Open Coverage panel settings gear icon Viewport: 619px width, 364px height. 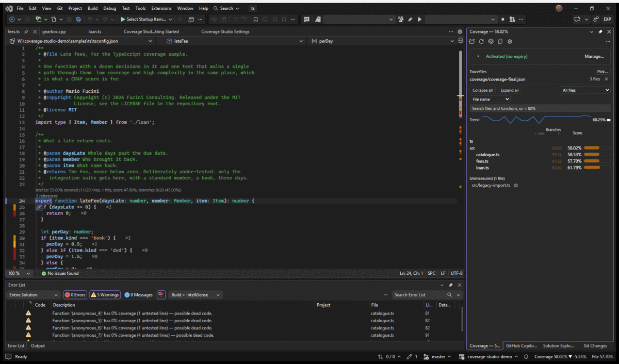pos(510,41)
